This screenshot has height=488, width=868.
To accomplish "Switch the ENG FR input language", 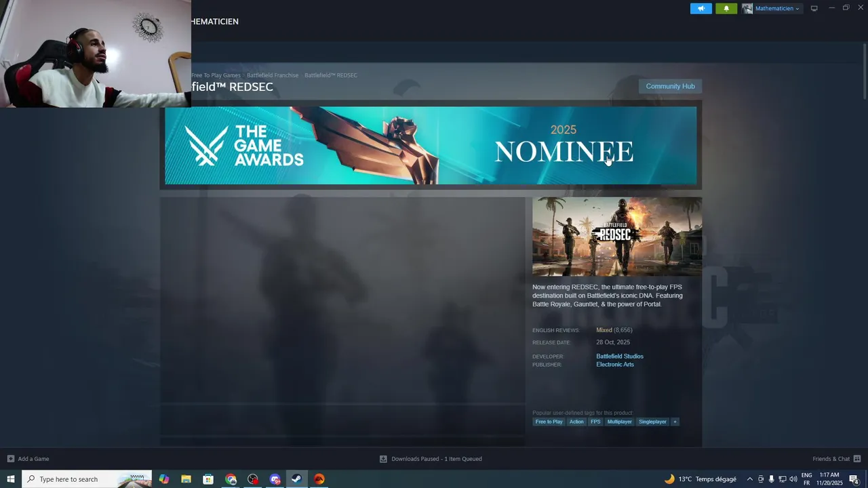I will [806, 479].
